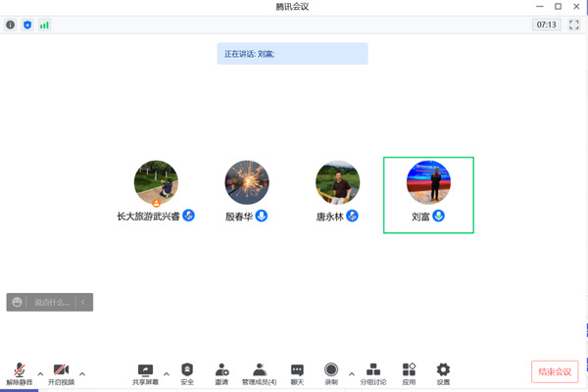Open 管理成员(4) member list
This screenshot has width=588, height=392.
[259, 374]
